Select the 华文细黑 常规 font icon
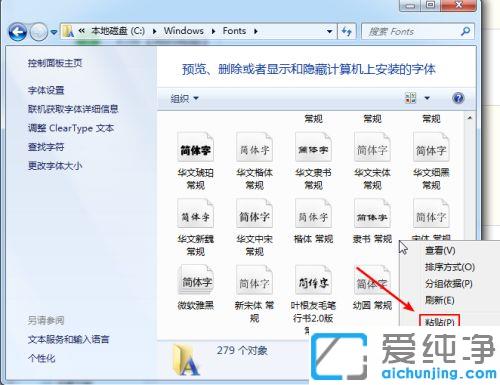This screenshot has height=385, width=500. [431, 148]
